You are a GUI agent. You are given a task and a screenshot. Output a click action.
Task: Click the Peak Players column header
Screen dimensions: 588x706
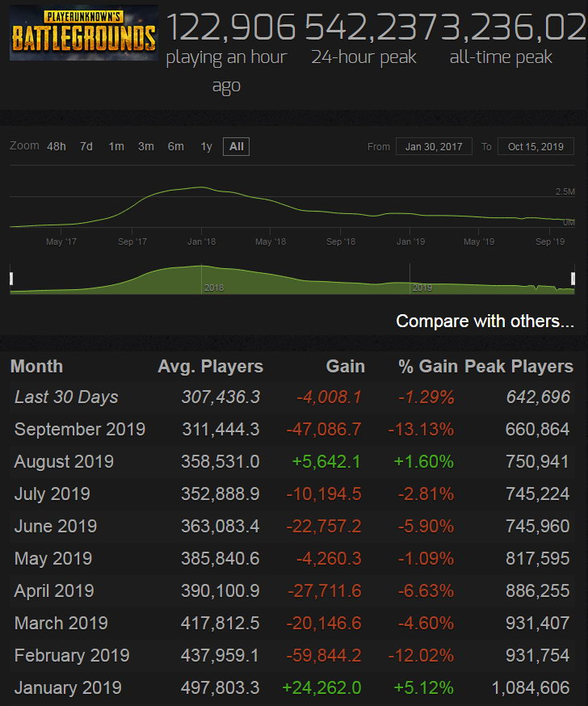coord(519,366)
